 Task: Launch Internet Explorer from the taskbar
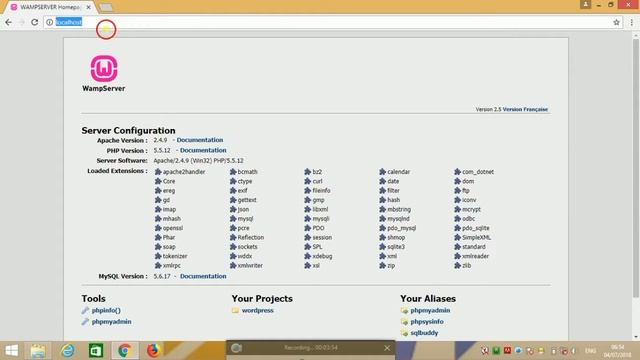point(67,351)
